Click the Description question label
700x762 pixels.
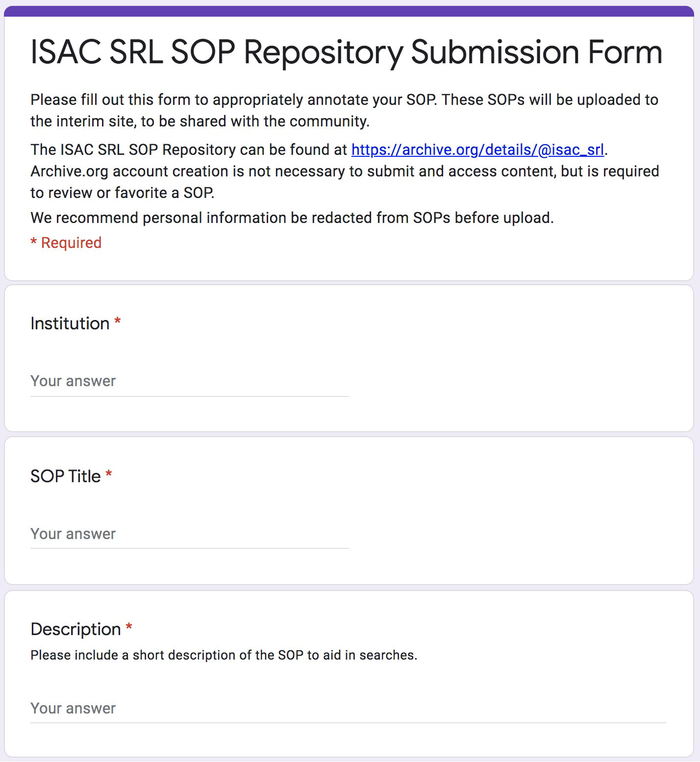coord(76,630)
